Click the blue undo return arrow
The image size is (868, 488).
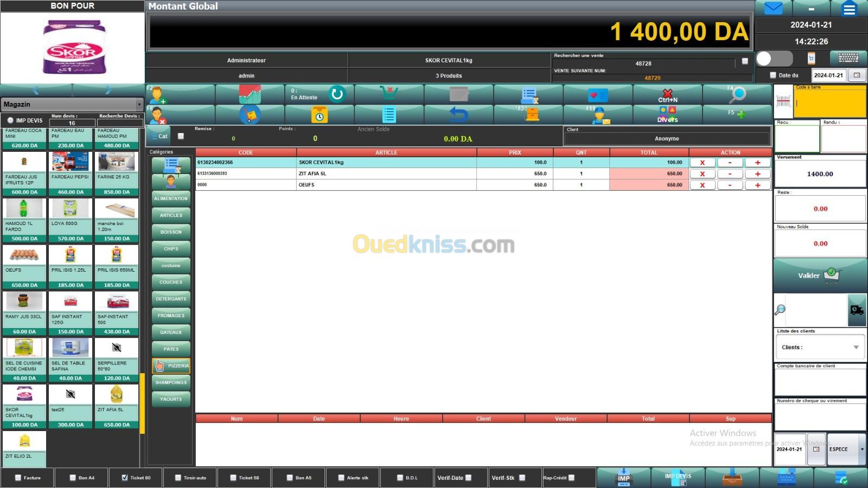click(x=458, y=115)
